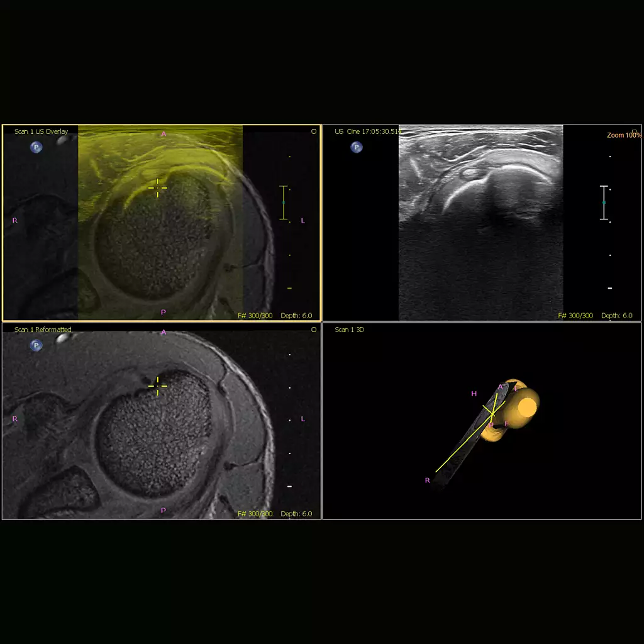Select the Scan 1 Reformatted panel title
This screenshot has height=644, width=644.
tap(43, 330)
